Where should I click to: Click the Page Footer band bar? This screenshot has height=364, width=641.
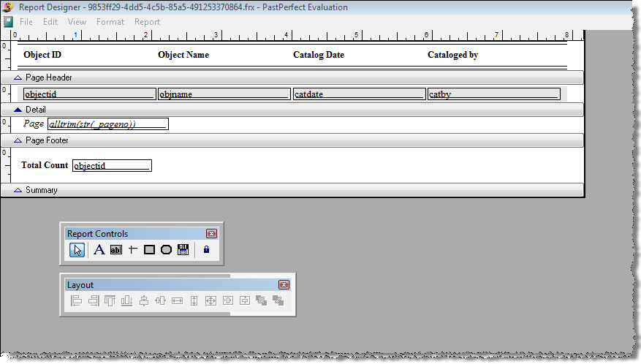tap(292, 140)
